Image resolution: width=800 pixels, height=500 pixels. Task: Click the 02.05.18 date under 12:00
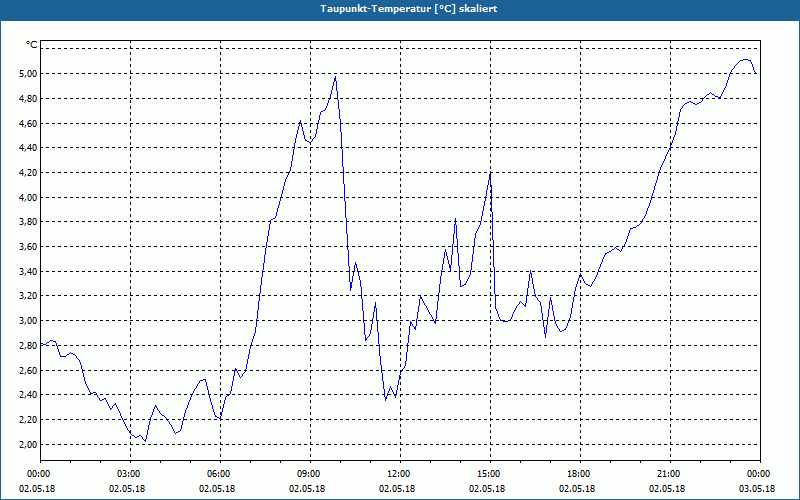tap(397, 489)
